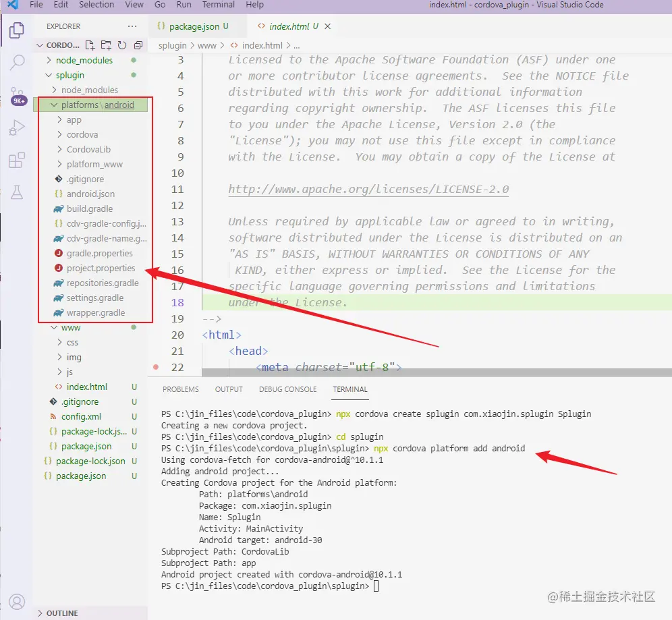The height and width of the screenshot is (620, 672).
Task: Open android.json file
Action: click(90, 194)
